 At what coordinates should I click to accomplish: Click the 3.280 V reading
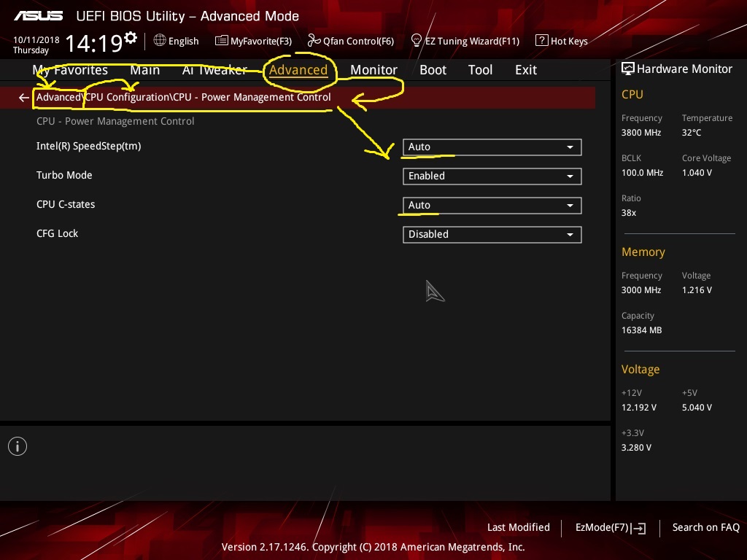click(x=636, y=447)
